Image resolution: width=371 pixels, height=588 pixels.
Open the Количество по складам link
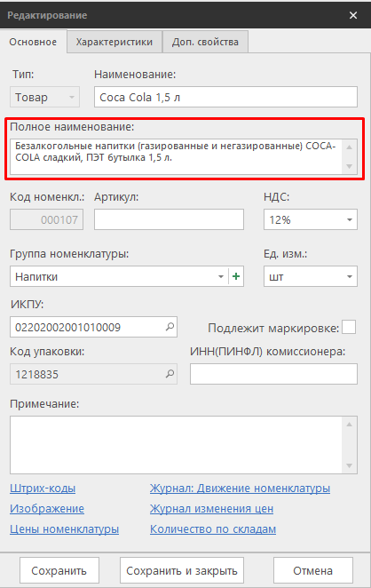tap(213, 528)
